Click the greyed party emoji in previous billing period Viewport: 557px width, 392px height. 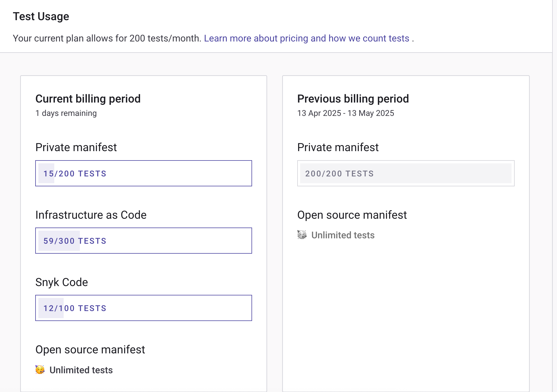[x=302, y=235]
